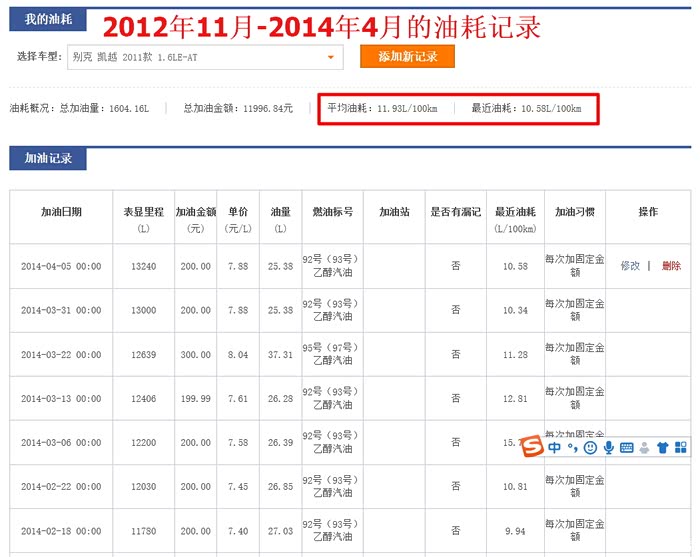Select date cell 2014-03-13 00:00
Viewport: 700px width, 557px height.
click(61, 399)
